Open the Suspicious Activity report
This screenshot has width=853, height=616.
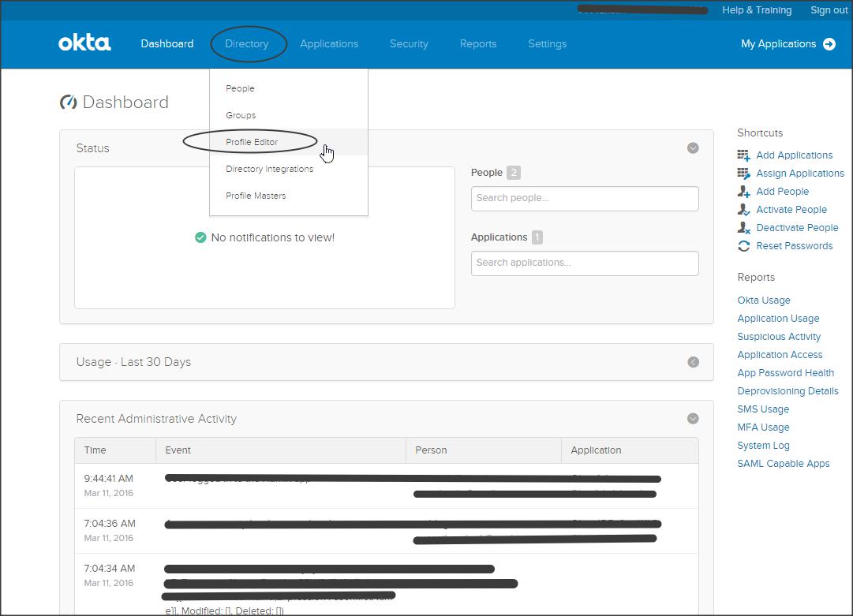click(x=779, y=337)
